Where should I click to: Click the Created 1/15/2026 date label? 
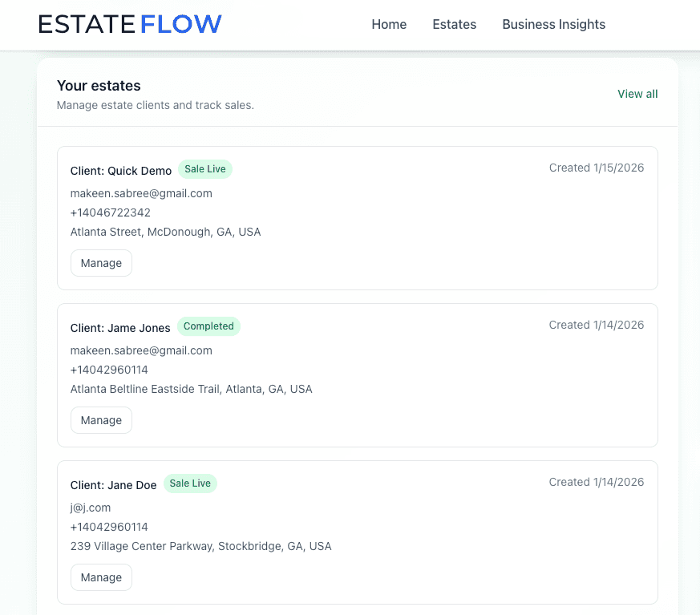597,168
